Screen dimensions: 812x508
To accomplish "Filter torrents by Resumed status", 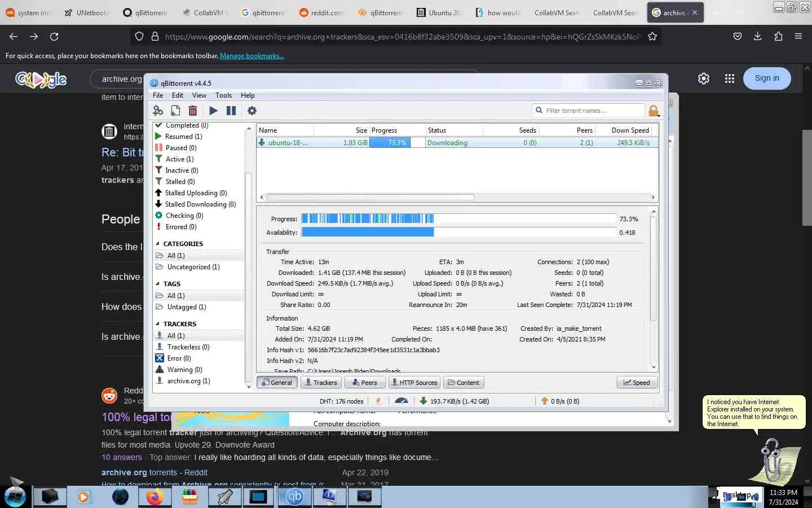I will pyautogui.click(x=183, y=137).
